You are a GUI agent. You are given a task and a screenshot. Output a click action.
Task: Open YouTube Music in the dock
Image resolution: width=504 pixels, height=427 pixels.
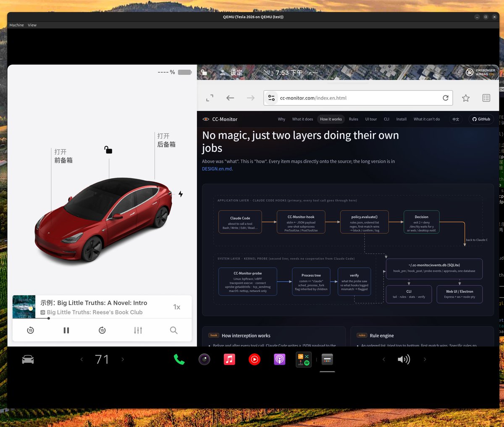coord(255,359)
